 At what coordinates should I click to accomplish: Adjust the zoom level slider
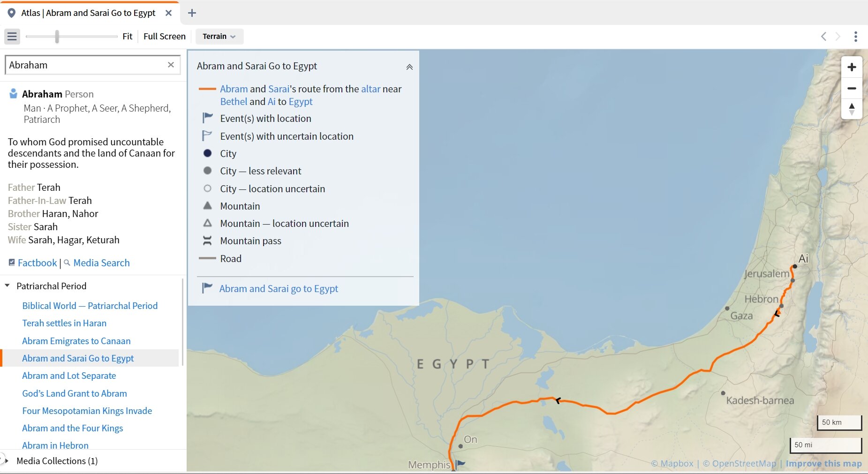pos(57,36)
